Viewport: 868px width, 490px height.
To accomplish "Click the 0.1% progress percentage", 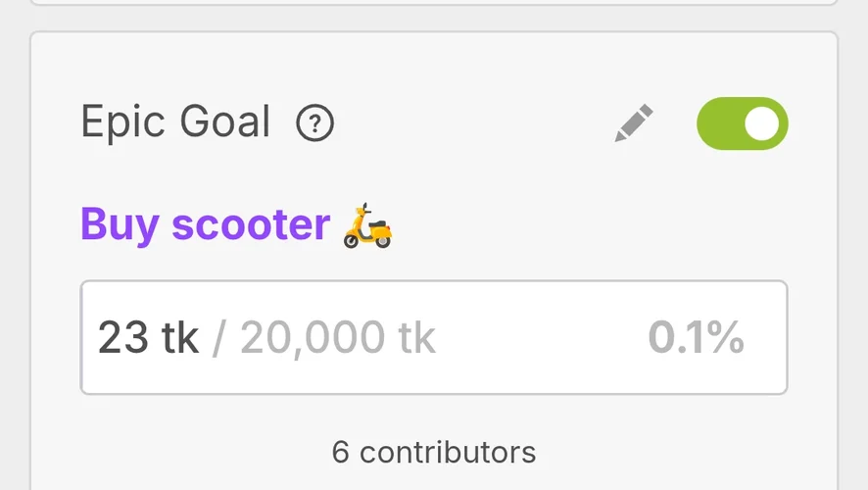I will coord(696,338).
